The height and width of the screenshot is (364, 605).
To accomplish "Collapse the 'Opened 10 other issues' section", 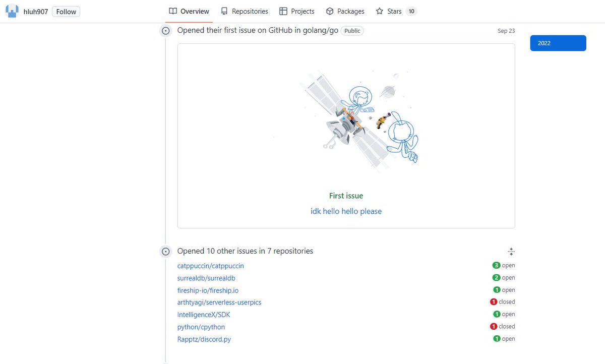I will click(511, 252).
